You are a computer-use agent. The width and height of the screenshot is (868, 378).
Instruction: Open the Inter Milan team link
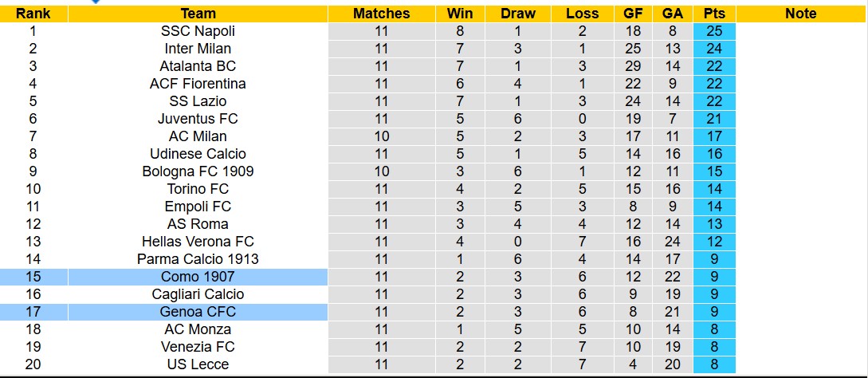(198, 49)
